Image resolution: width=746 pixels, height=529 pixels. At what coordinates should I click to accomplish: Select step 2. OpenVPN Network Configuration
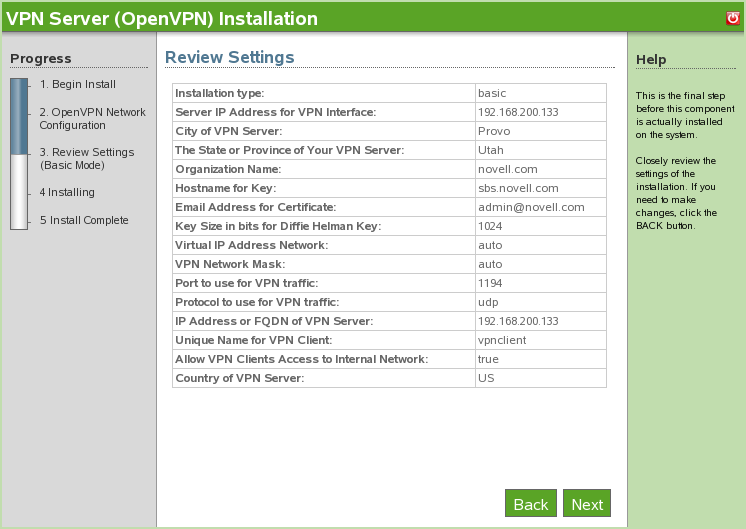93,118
